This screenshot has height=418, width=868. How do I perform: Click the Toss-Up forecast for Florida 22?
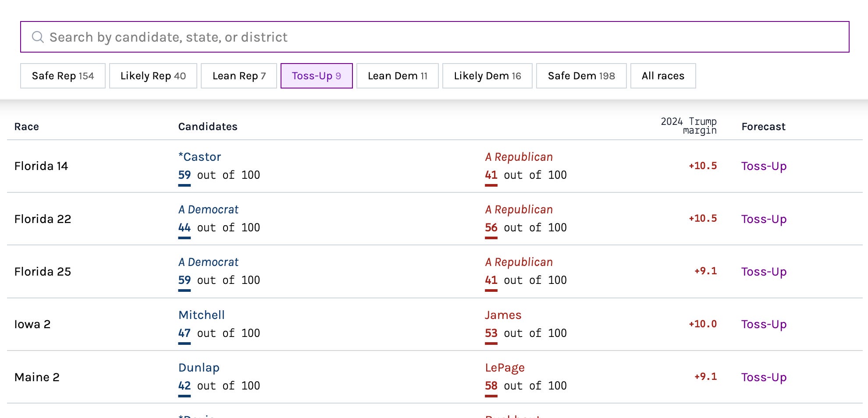click(764, 219)
